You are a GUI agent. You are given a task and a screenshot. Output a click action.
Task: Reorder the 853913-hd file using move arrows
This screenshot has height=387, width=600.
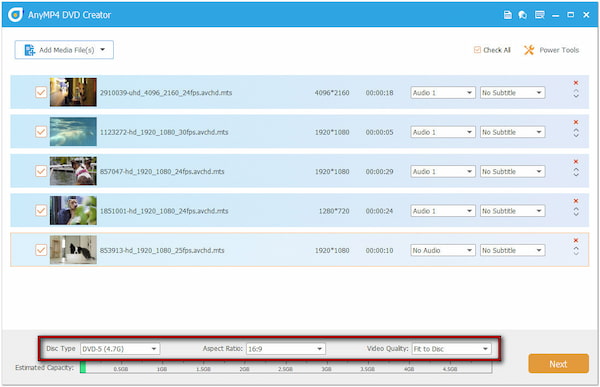coord(576,251)
